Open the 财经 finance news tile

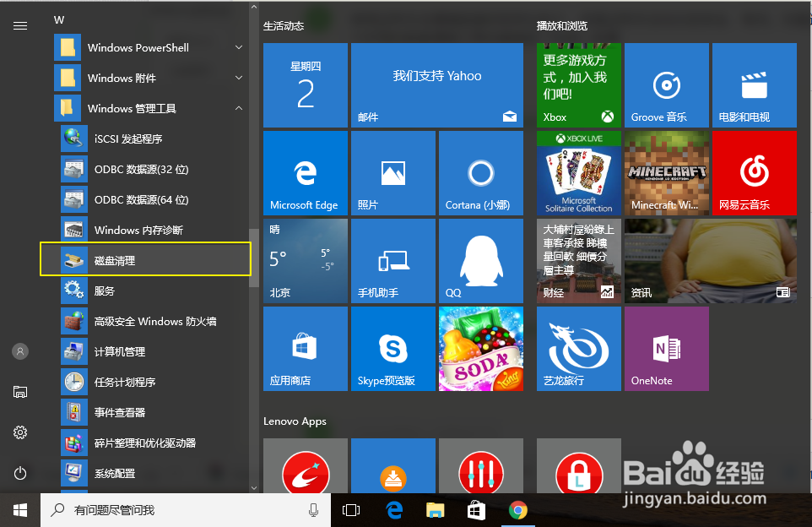pyautogui.click(x=579, y=261)
